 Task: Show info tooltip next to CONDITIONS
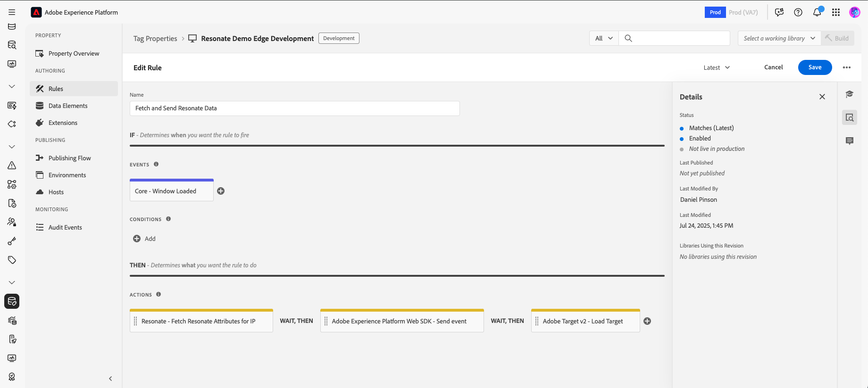pos(168,219)
